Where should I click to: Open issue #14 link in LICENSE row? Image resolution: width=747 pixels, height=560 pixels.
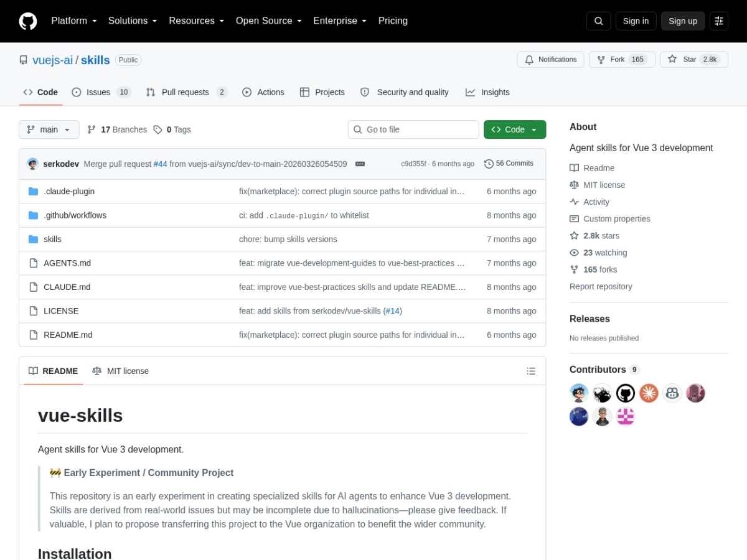pyautogui.click(x=392, y=311)
